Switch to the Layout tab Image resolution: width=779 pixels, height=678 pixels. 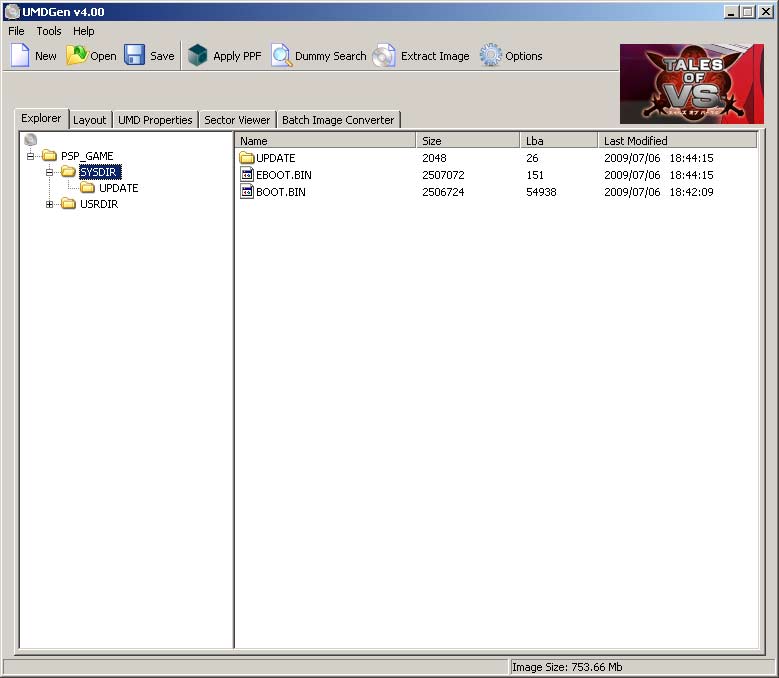click(89, 120)
